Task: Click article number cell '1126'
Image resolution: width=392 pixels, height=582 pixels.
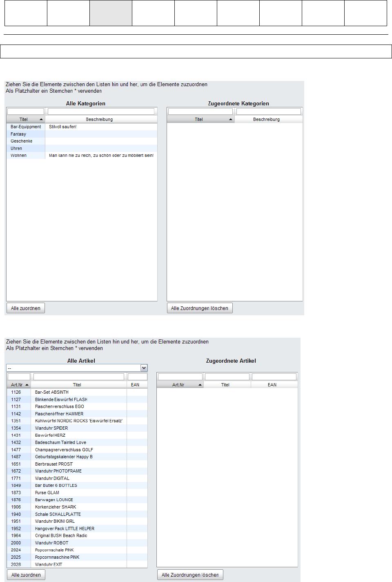Action: coord(19,392)
